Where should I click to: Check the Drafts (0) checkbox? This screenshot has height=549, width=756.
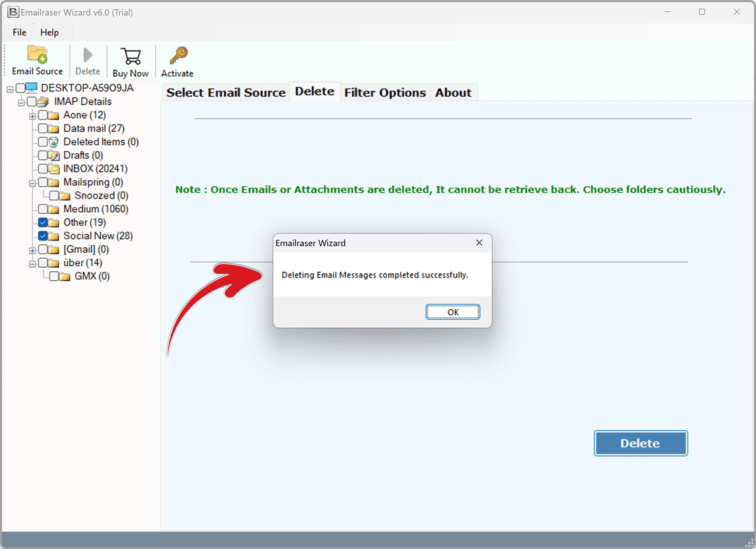pos(42,156)
